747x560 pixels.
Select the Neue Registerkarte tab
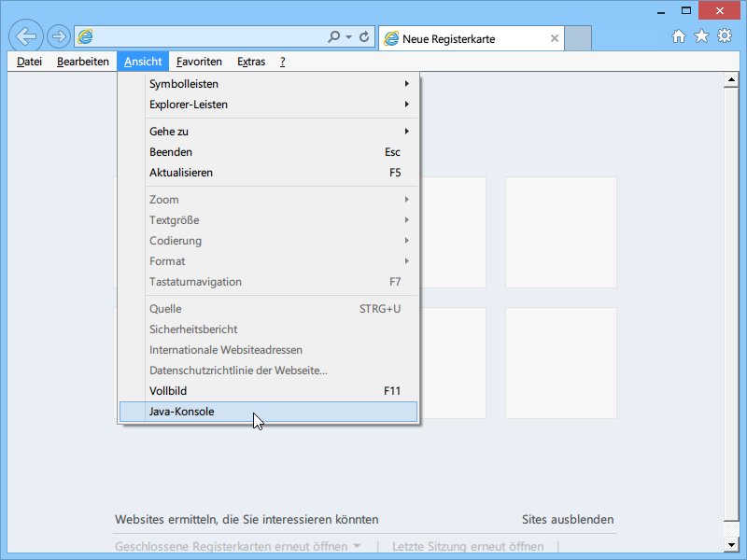tap(472, 38)
